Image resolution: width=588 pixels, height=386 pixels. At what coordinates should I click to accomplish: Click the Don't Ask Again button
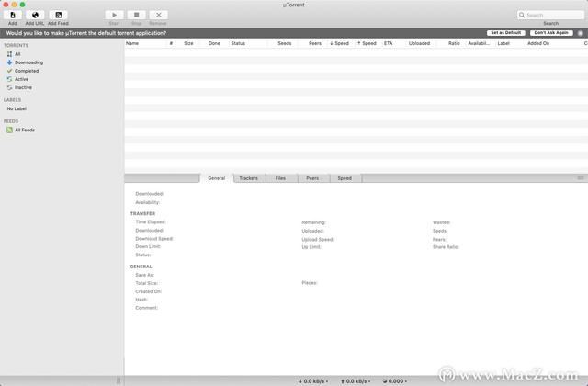(551, 33)
